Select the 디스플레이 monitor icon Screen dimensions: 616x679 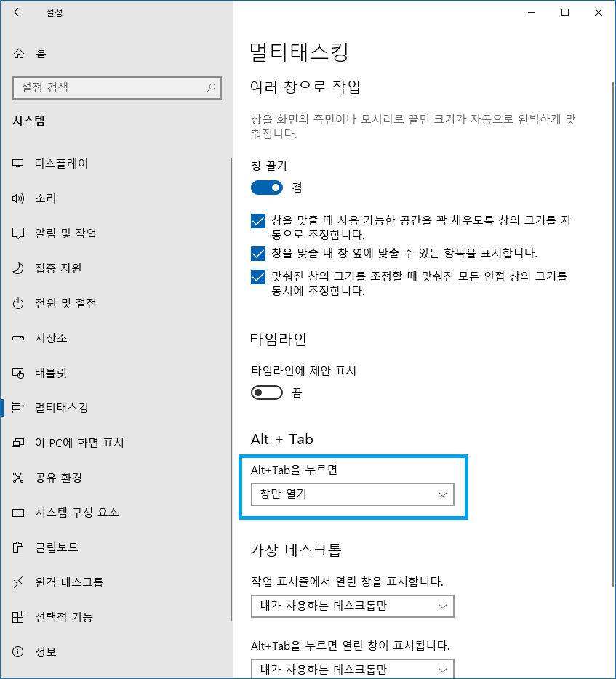click(17, 164)
